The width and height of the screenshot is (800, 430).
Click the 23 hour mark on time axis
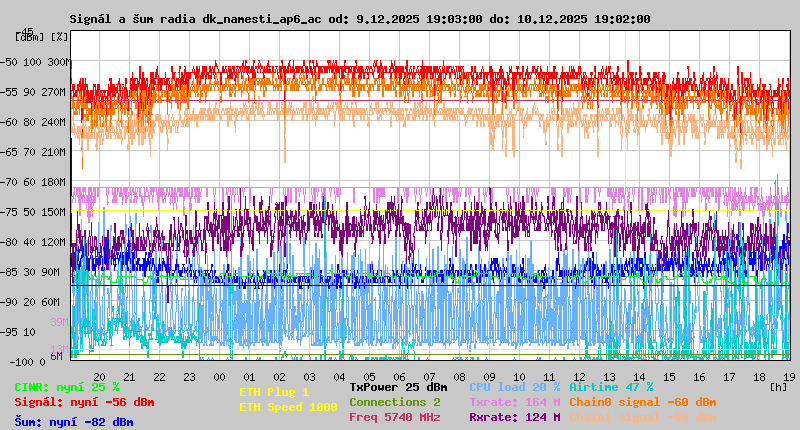(x=189, y=376)
